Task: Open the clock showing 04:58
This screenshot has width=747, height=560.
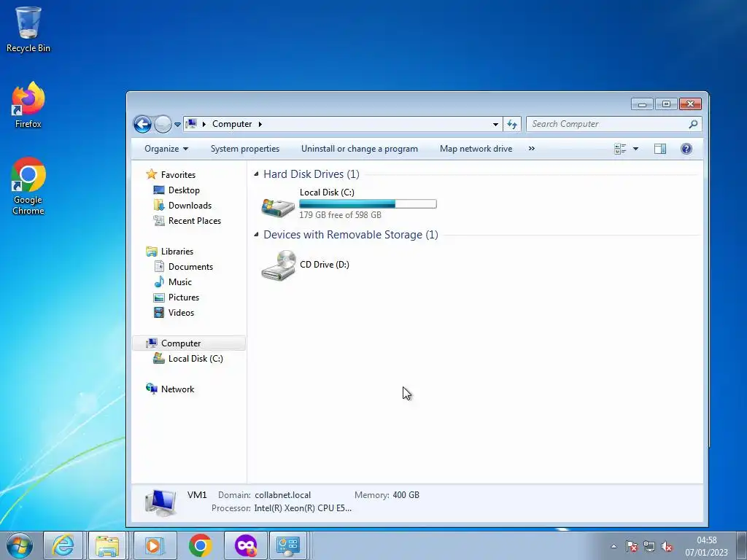Action: 706,545
